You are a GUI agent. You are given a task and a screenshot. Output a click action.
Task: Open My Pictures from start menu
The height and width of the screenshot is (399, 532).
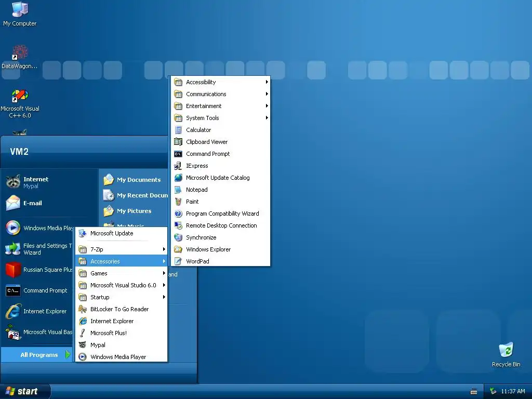click(135, 211)
